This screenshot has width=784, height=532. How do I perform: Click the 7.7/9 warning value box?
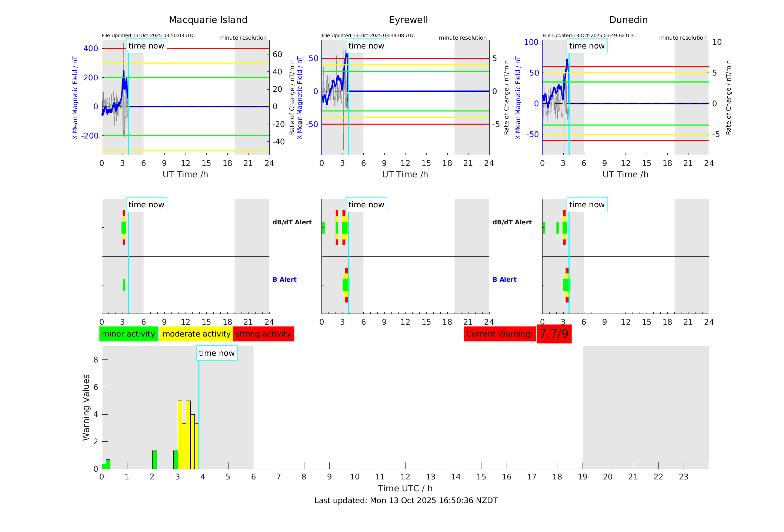(x=554, y=334)
